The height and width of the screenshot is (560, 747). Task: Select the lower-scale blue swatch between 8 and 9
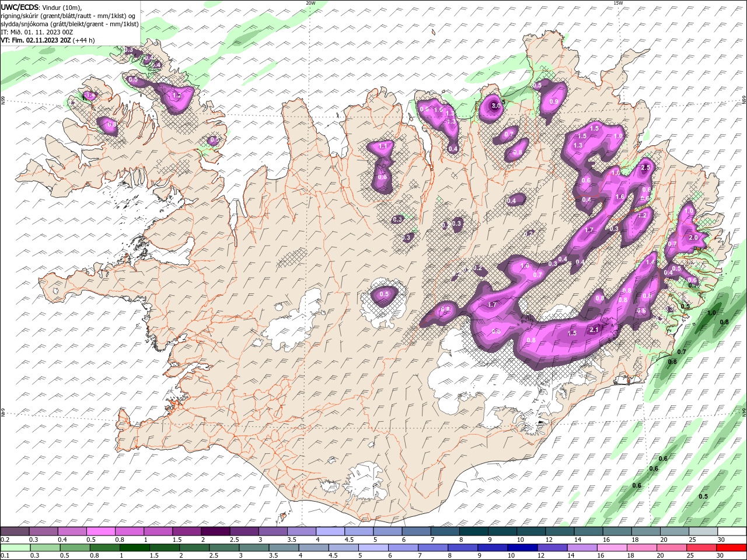462,548
